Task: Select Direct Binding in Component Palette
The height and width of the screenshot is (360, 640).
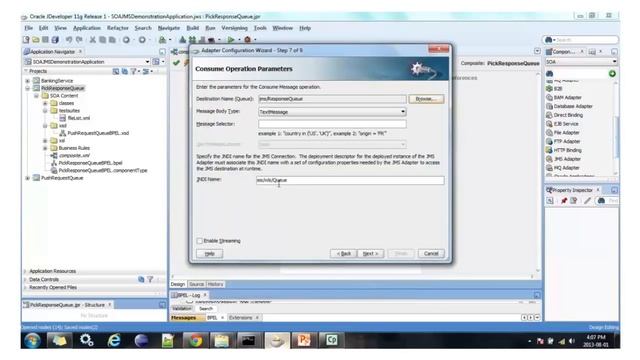Action: coord(564,115)
